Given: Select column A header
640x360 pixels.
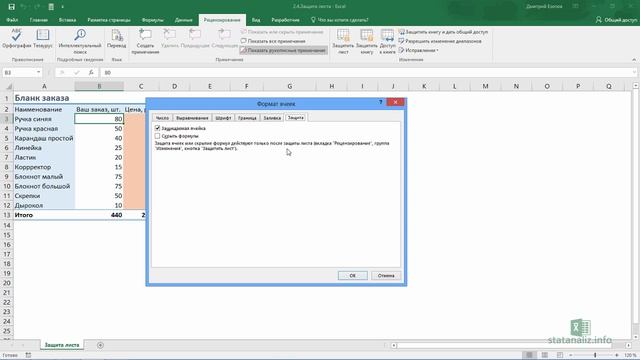Looking at the screenshot, I should pos(44,86).
